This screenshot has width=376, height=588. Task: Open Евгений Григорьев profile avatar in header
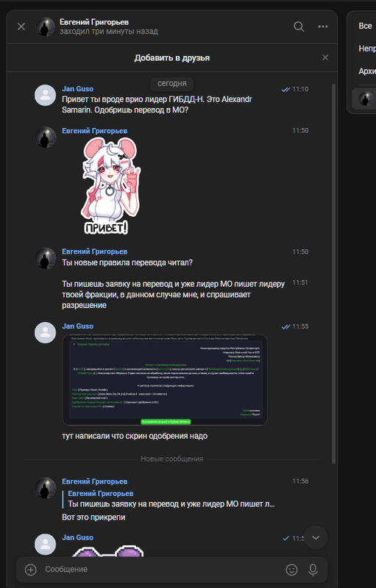(46, 26)
